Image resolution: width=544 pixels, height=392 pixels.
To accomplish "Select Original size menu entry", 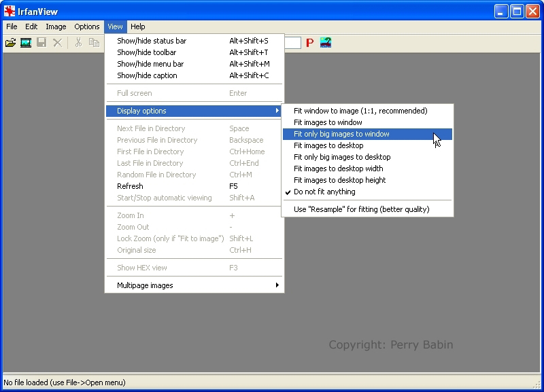I will click(x=194, y=250).
